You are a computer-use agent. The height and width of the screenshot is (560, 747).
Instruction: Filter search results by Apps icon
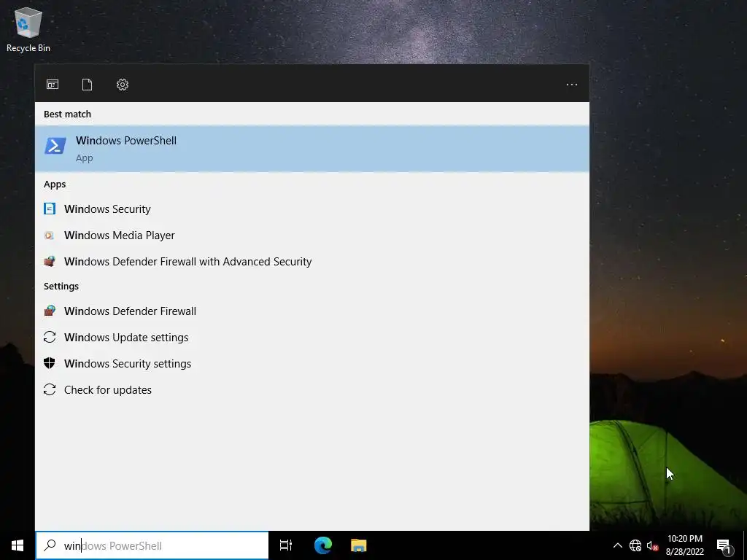53,85
